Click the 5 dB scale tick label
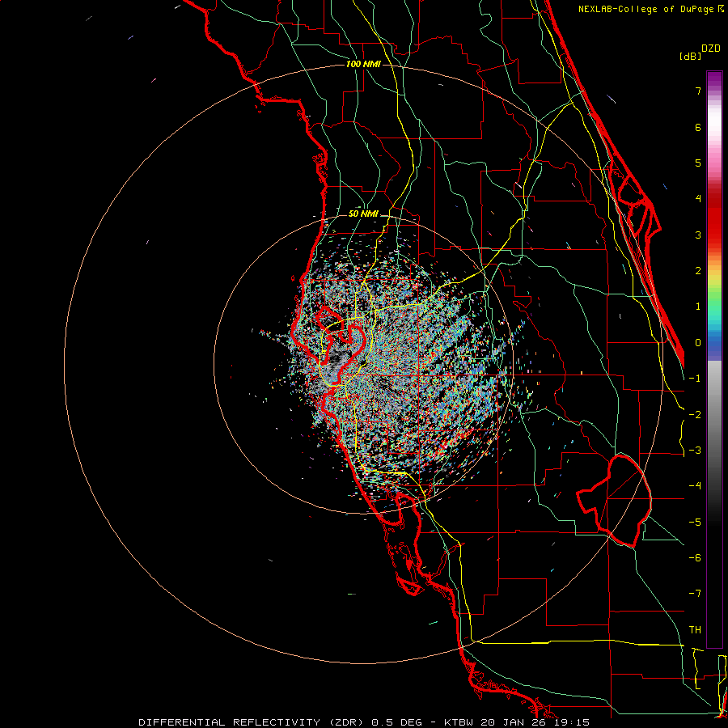This screenshot has width=728, height=728. (698, 163)
